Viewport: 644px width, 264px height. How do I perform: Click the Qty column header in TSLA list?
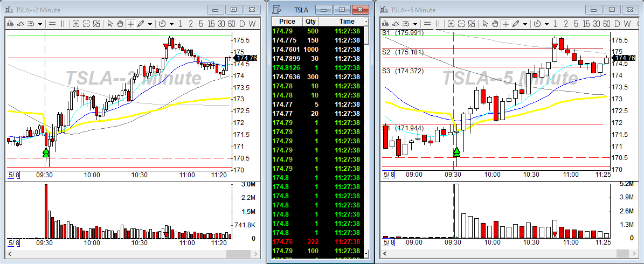click(x=310, y=22)
